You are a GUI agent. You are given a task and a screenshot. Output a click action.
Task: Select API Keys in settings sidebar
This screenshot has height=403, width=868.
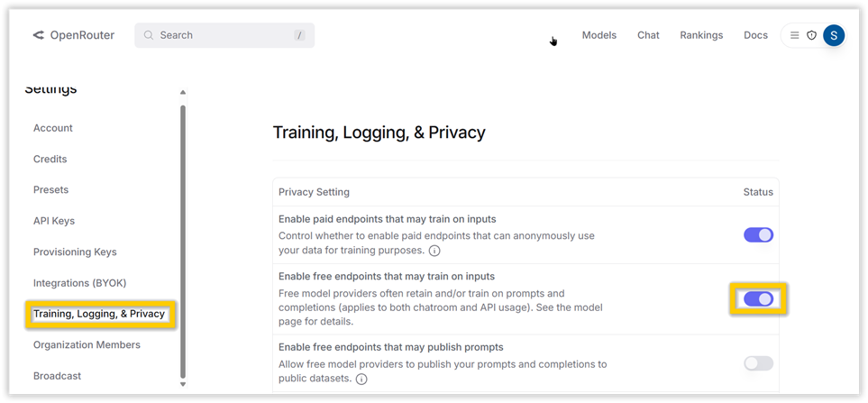click(x=54, y=221)
